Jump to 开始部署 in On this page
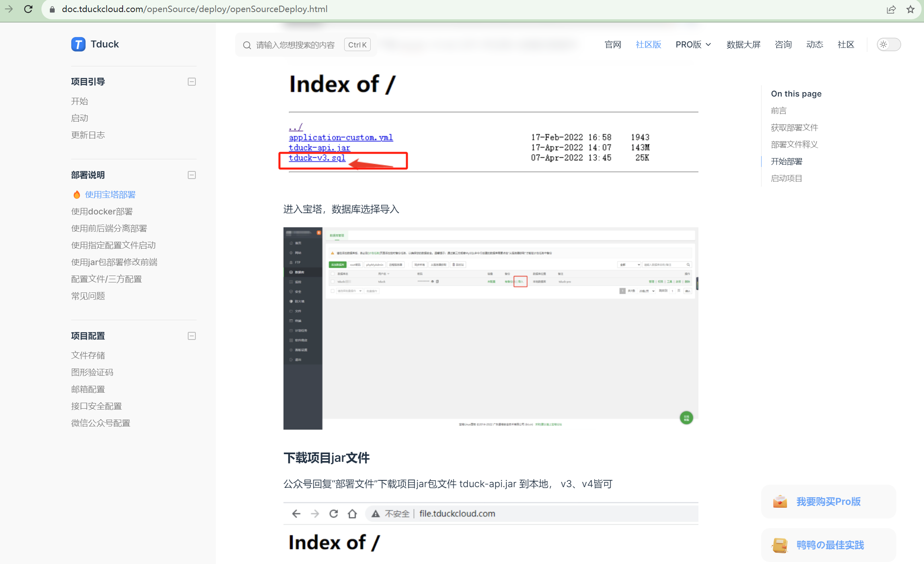924x564 pixels. (786, 161)
